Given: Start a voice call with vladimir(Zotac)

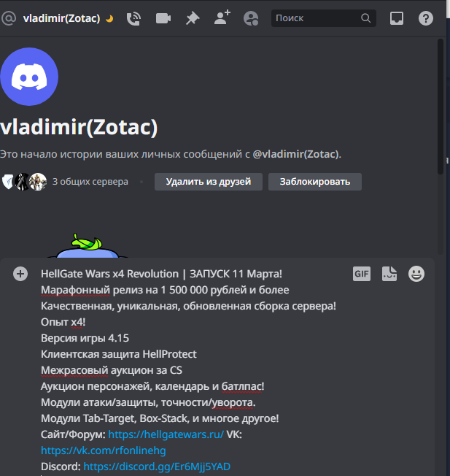Looking at the screenshot, I should (x=133, y=18).
